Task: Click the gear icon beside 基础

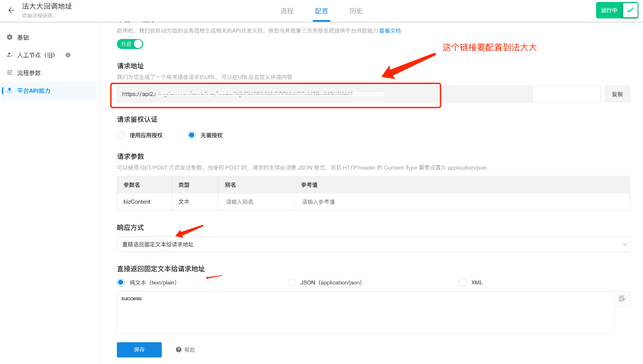Action: coord(10,37)
